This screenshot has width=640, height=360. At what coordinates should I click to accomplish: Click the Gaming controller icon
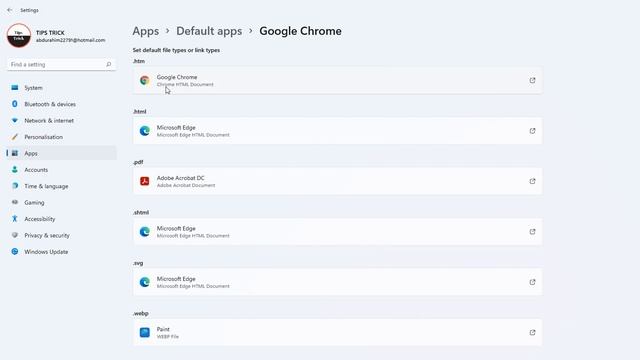point(15,202)
